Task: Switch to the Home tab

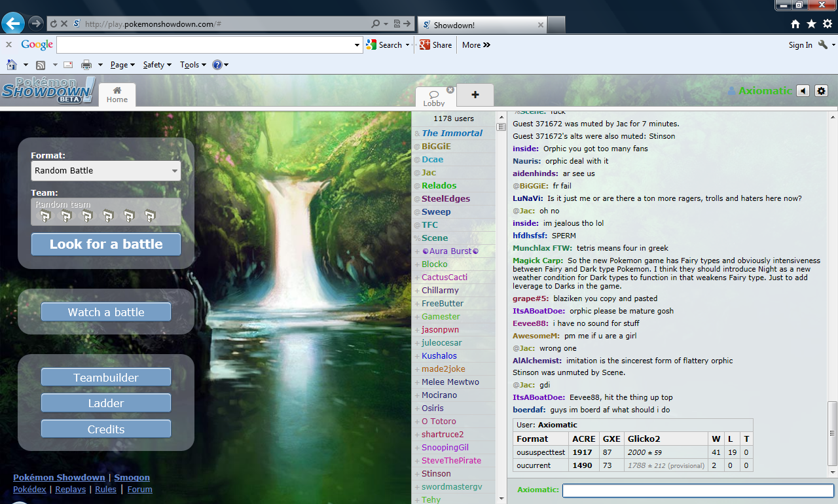Action: pos(117,95)
